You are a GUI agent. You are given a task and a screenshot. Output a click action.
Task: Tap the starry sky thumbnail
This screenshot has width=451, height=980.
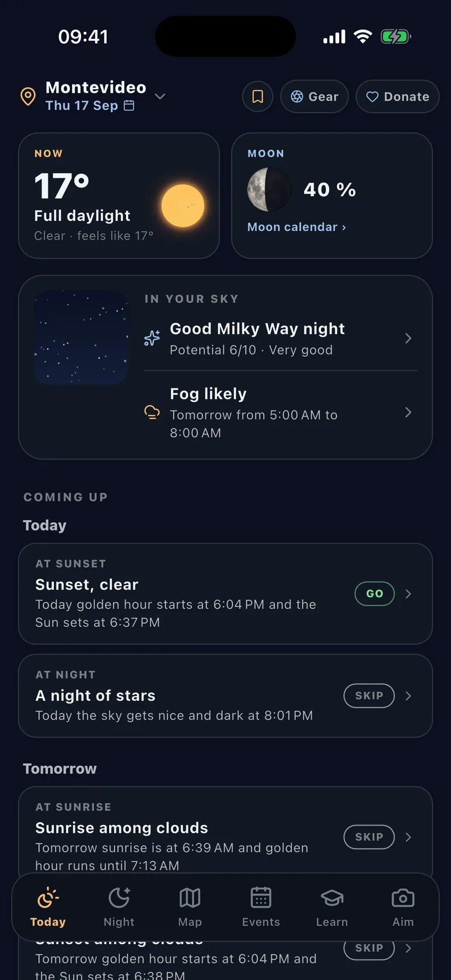81,337
